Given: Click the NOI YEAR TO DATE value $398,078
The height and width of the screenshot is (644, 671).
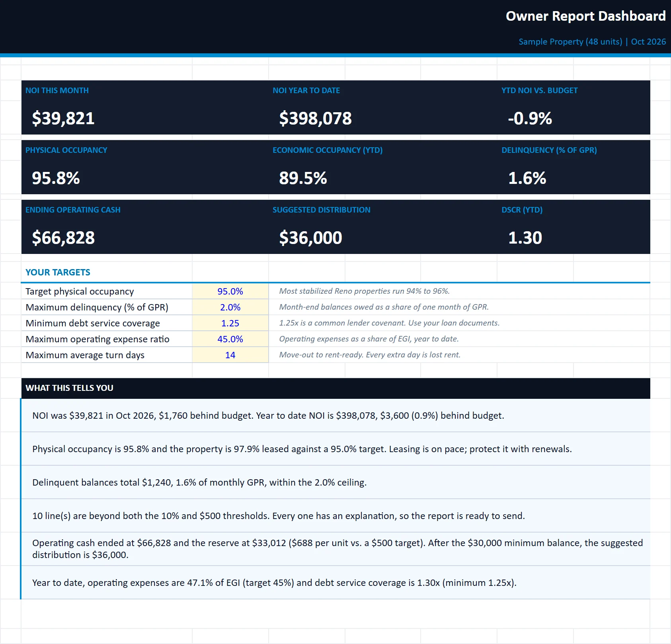Looking at the screenshot, I should coord(315,118).
